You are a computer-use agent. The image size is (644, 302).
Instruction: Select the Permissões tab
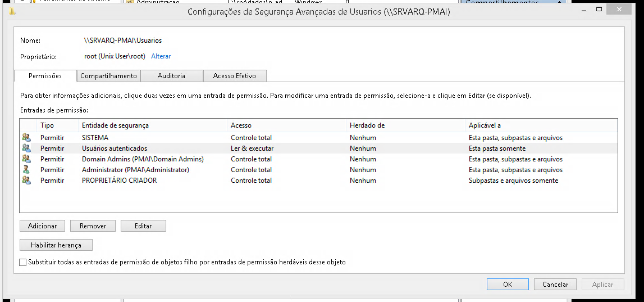(x=45, y=76)
